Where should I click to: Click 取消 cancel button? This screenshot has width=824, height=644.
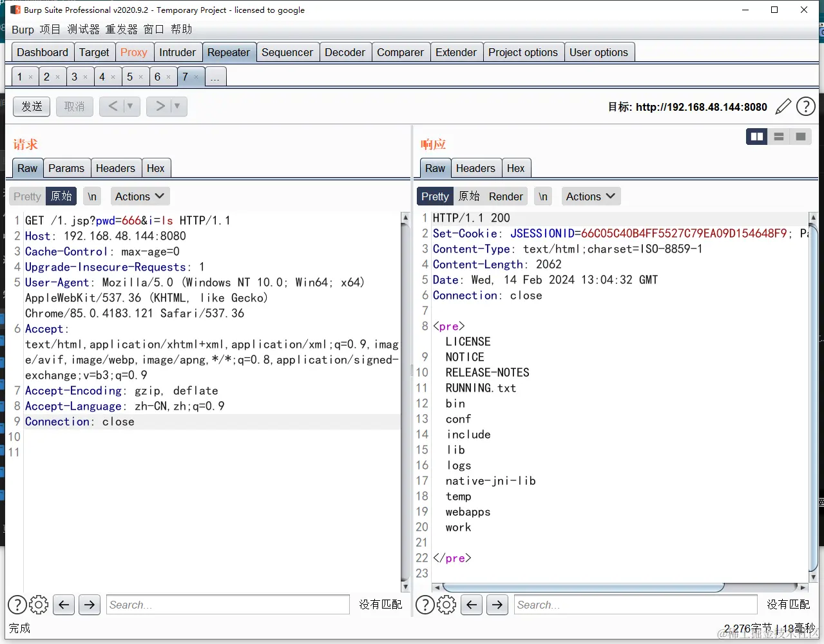(74, 106)
